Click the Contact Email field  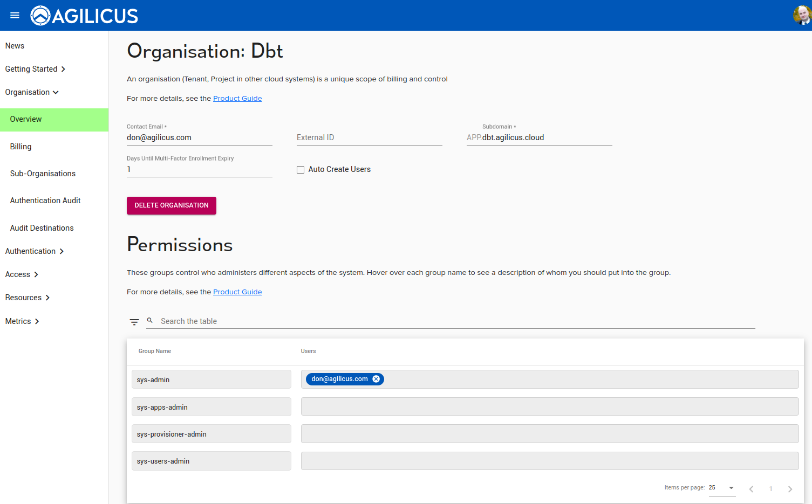(199, 137)
